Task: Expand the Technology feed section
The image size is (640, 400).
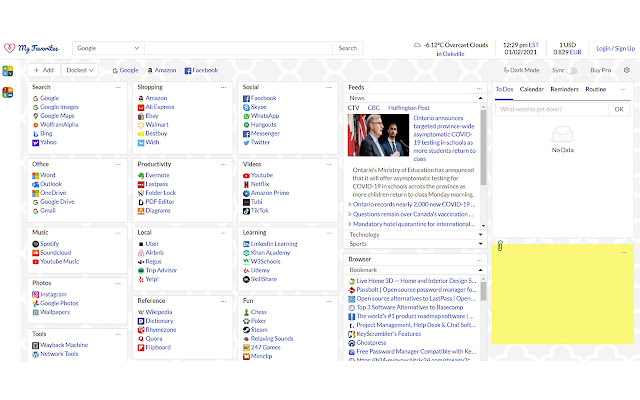Action: click(x=480, y=235)
